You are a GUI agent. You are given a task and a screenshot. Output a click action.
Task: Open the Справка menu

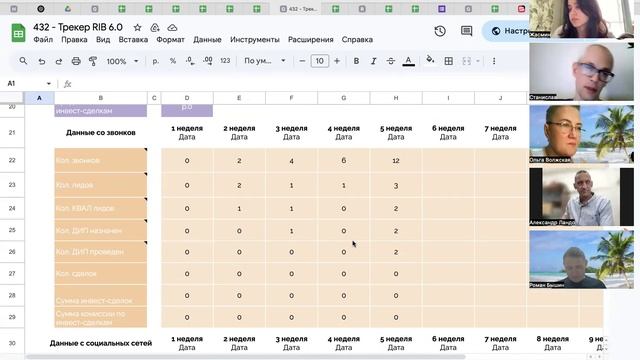tap(357, 40)
